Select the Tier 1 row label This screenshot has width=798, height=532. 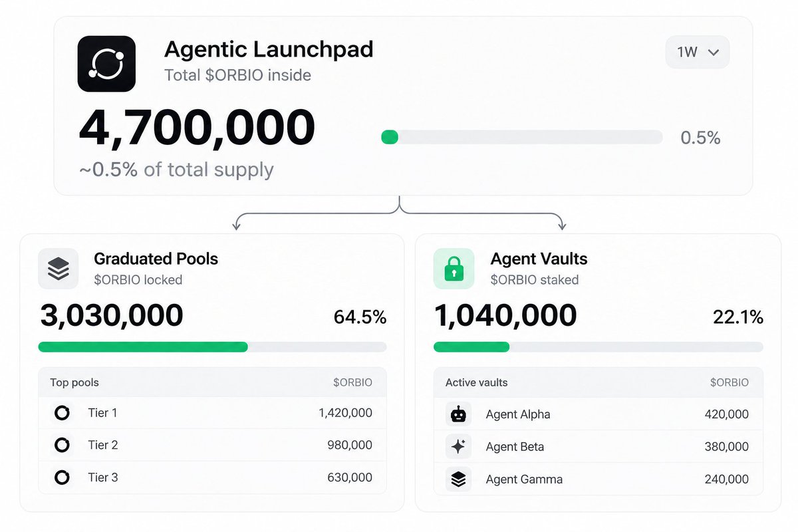pos(102,413)
